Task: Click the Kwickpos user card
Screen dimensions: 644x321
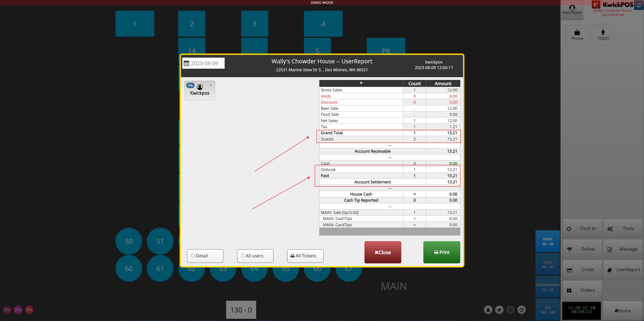Action: pos(199,90)
